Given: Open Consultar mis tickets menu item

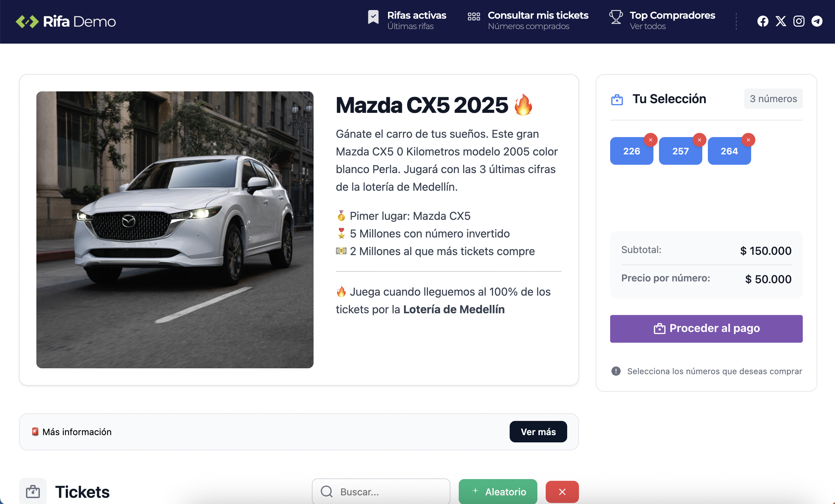Looking at the screenshot, I should [538, 20].
